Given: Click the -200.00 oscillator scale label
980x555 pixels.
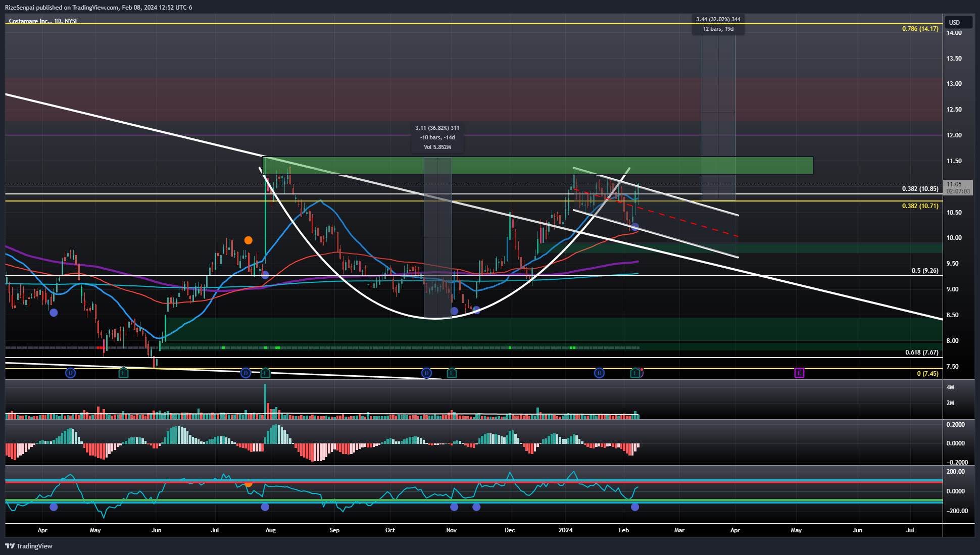Looking at the screenshot, I should coord(957,511).
